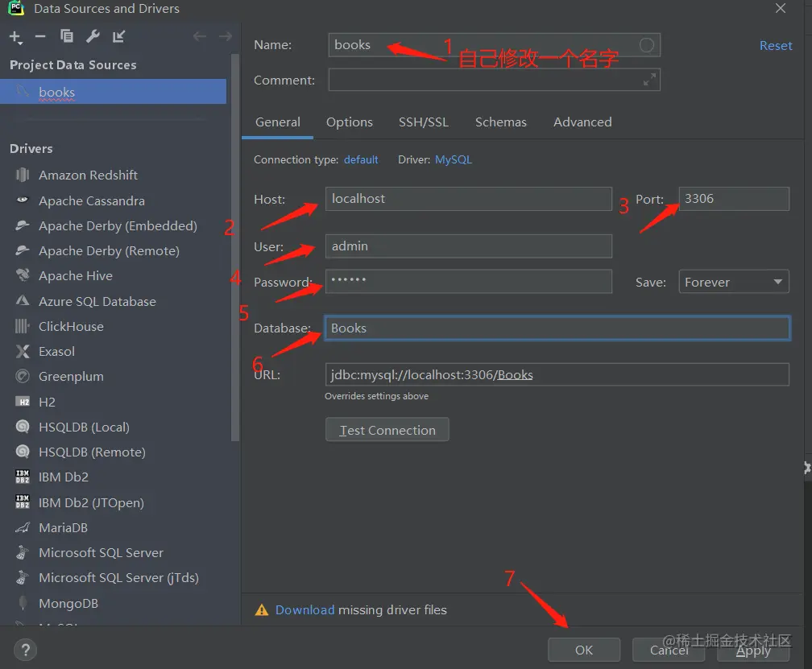Viewport: 812px width, 669px height.
Task: Open the Save Forever dropdown
Action: pyautogui.click(x=733, y=282)
